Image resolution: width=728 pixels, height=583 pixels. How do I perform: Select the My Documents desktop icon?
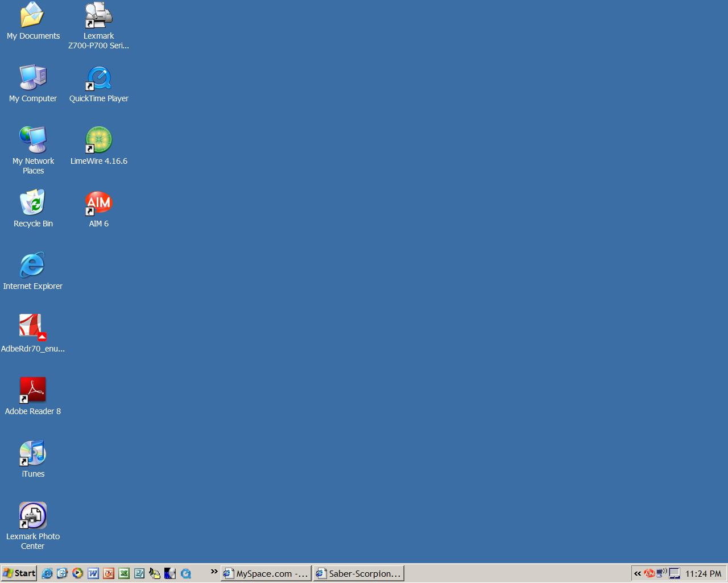click(x=33, y=22)
